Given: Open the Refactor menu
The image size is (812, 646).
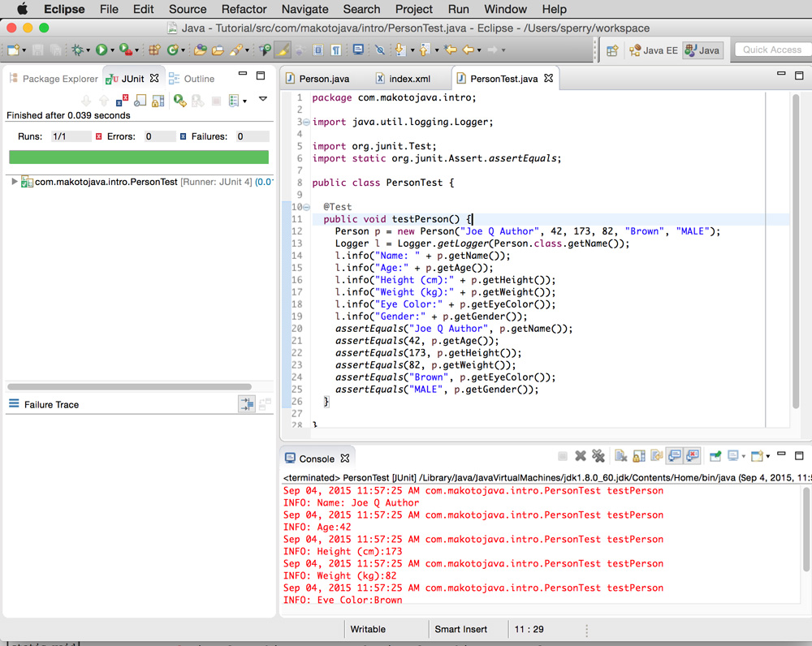Looking at the screenshot, I should 244,9.
